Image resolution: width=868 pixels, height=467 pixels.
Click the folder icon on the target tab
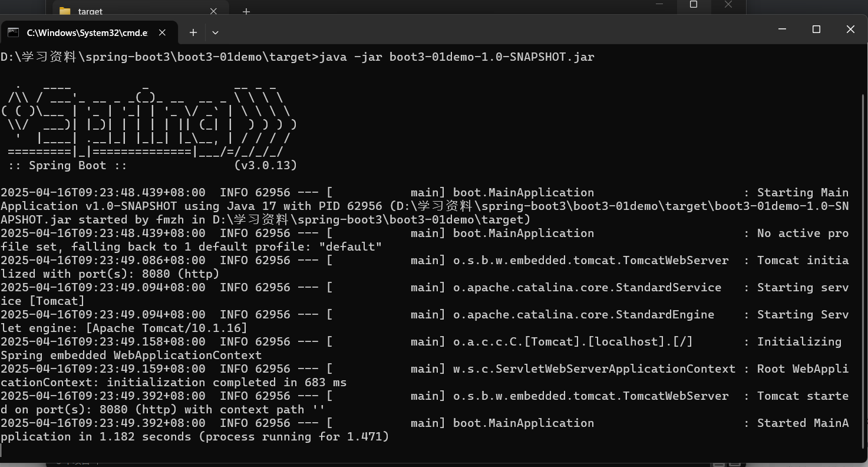(x=65, y=11)
